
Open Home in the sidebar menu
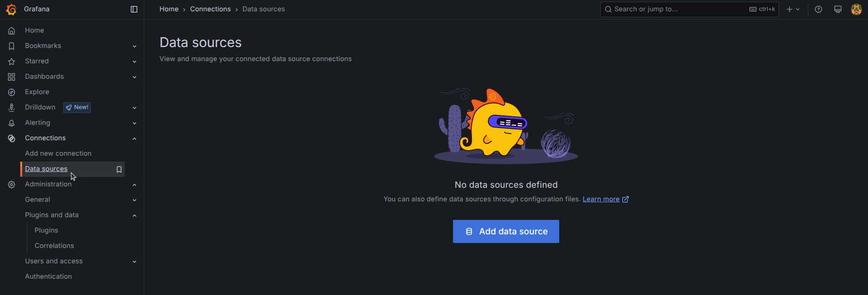tap(34, 30)
